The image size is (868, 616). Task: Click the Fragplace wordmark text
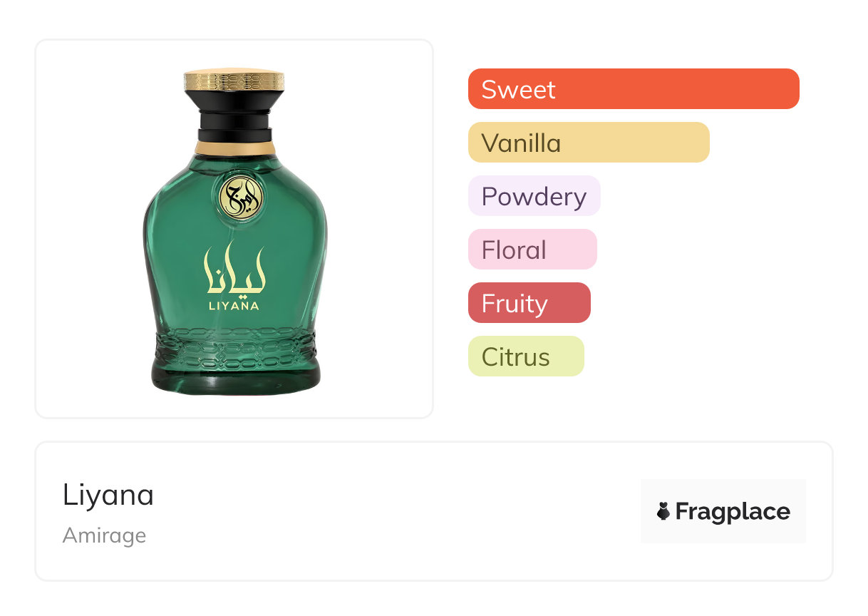733,511
